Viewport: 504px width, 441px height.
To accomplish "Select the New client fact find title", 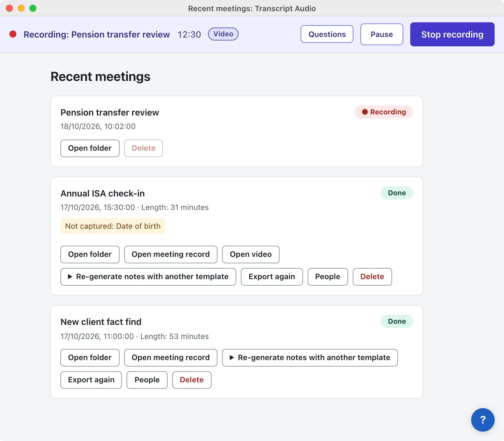I will (101, 322).
